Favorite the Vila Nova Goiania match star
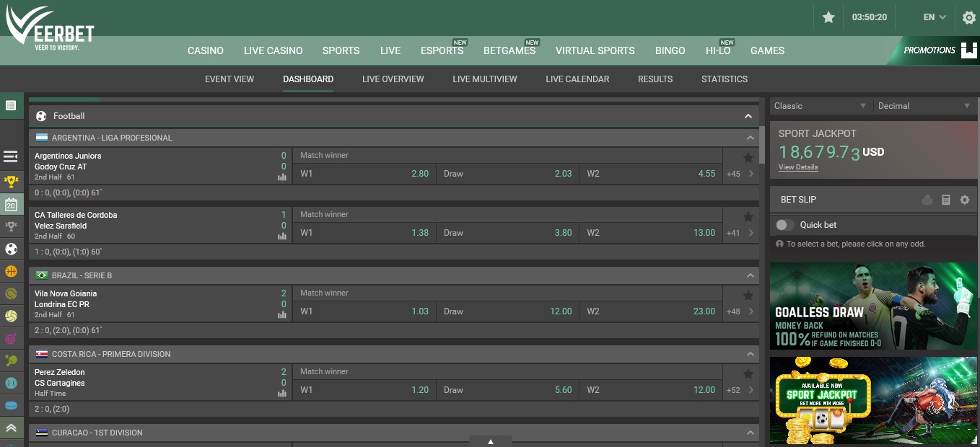The width and height of the screenshot is (980, 447). click(x=748, y=296)
